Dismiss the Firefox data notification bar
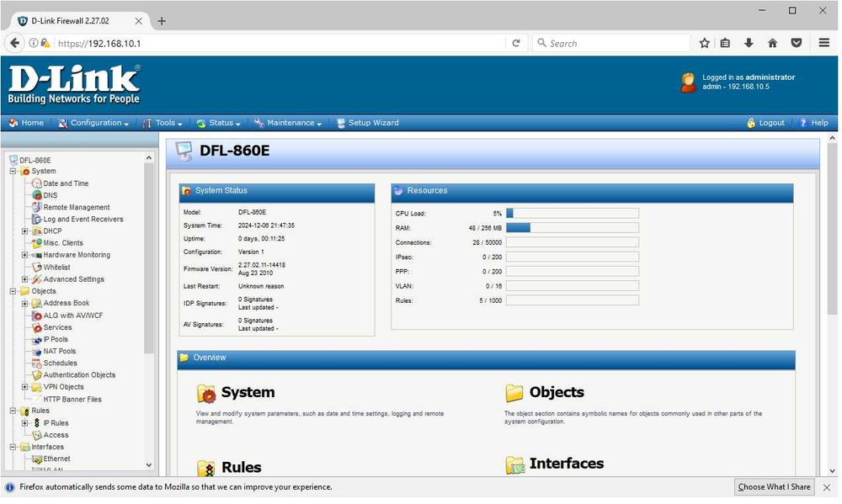This screenshot has height=504, width=842. click(x=828, y=489)
